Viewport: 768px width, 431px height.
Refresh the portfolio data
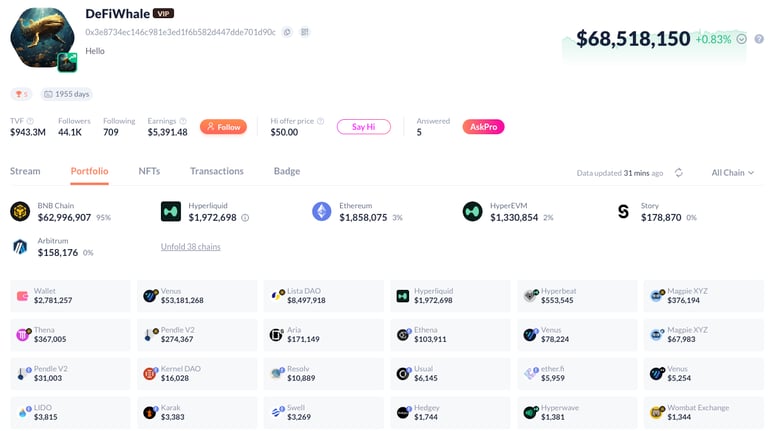(x=679, y=173)
